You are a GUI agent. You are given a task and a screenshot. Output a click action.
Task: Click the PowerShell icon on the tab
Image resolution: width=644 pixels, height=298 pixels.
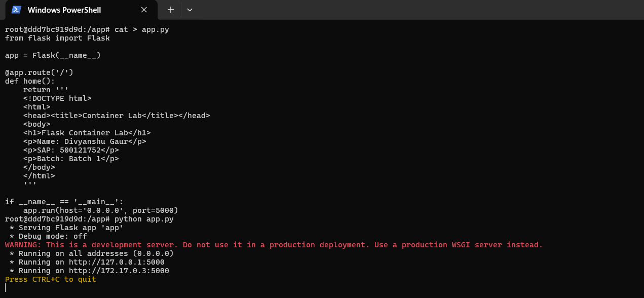pyautogui.click(x=15, y=10)
